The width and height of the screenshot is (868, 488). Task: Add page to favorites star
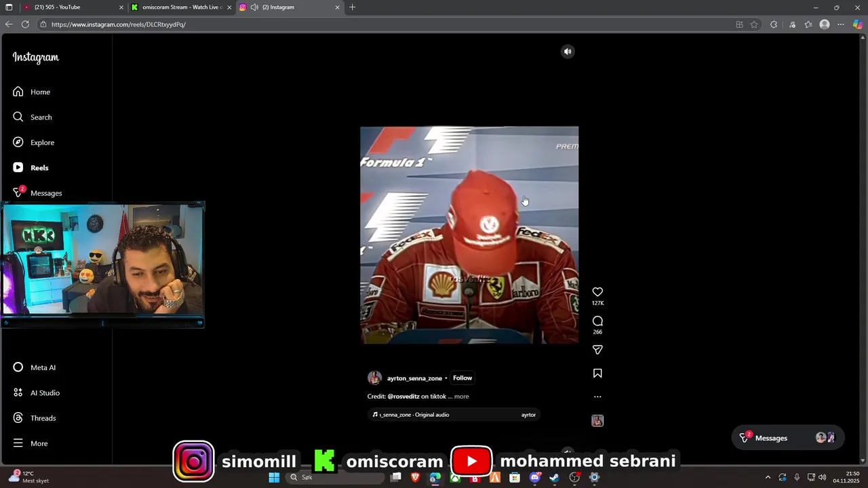click(x=754, y=24)
